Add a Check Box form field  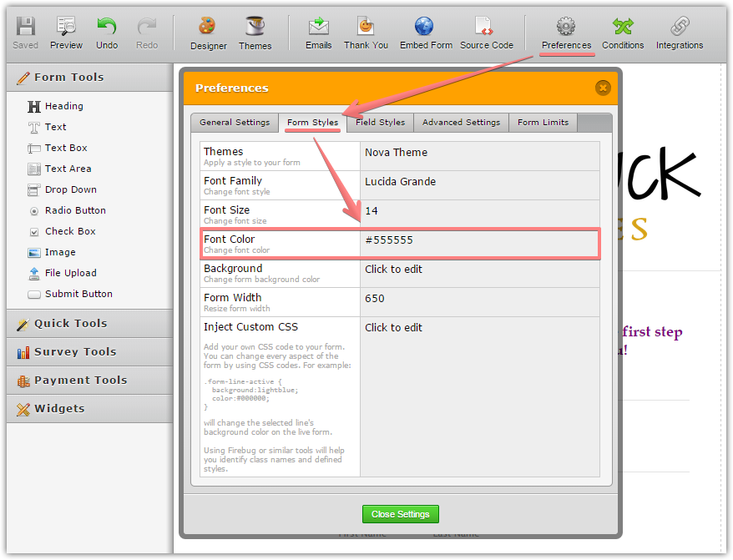coord(69,231)
